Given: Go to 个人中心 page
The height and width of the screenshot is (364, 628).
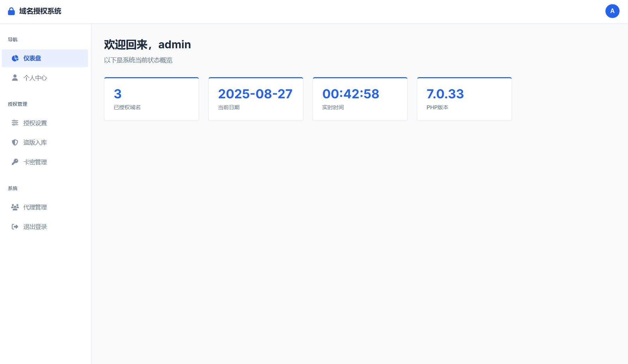Looking at the screenshot, I should tap(35, 78).
